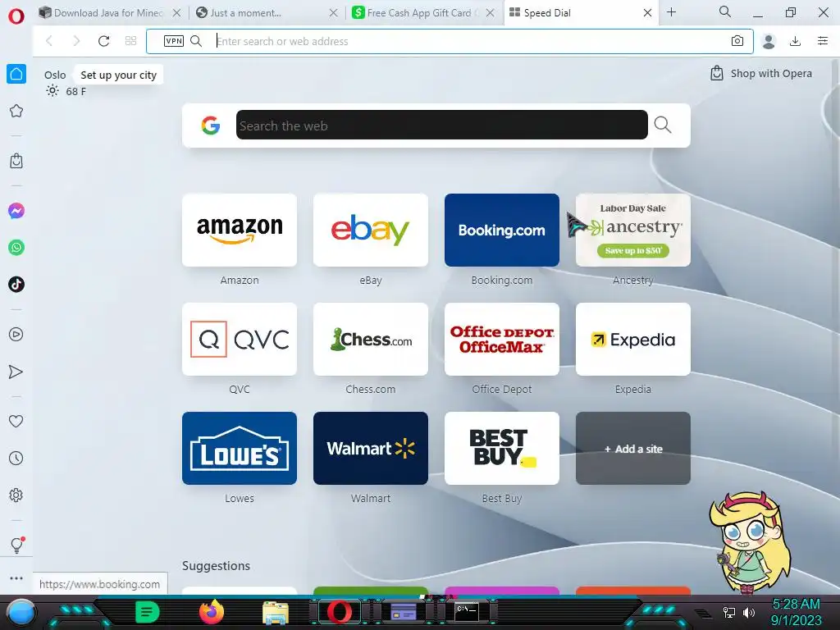Open a new tab with plus button
The image size is (840, 630).
point(671,12)
